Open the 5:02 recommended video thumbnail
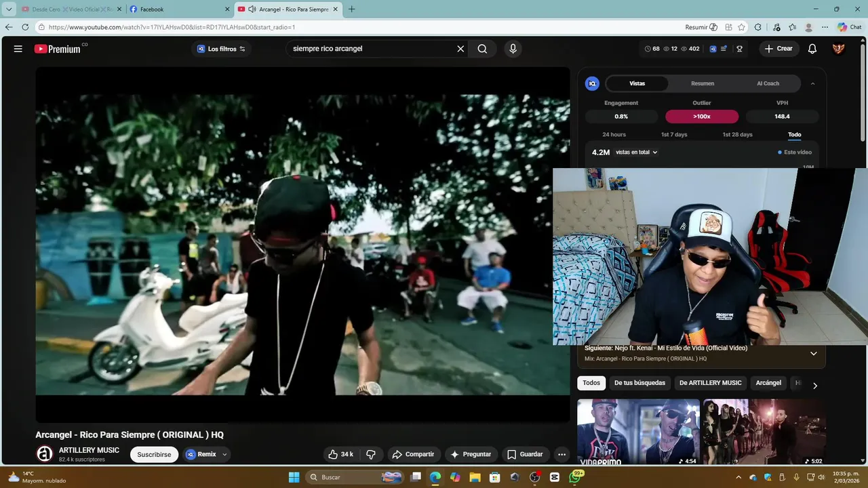The width and height of the screenshot is (868, 488). coord(764,432)
